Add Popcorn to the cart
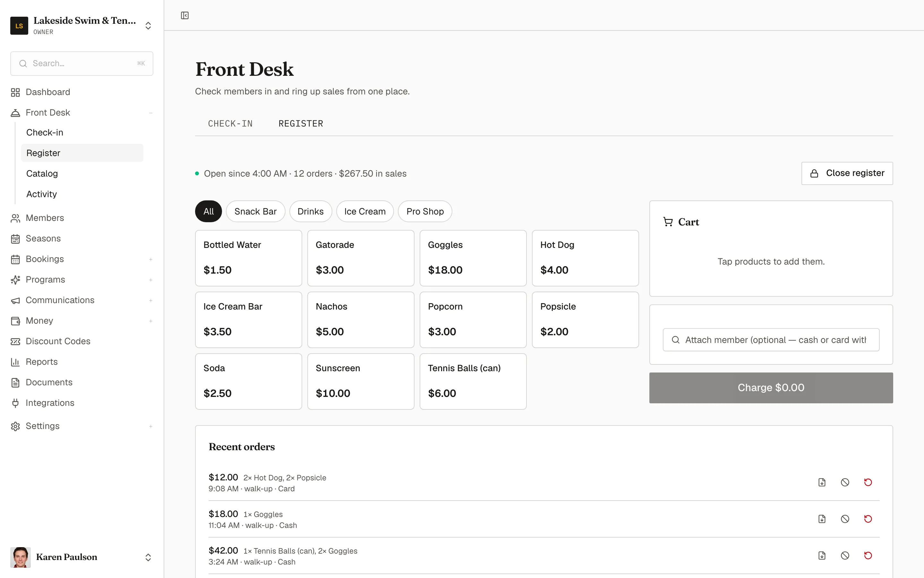 473,320
